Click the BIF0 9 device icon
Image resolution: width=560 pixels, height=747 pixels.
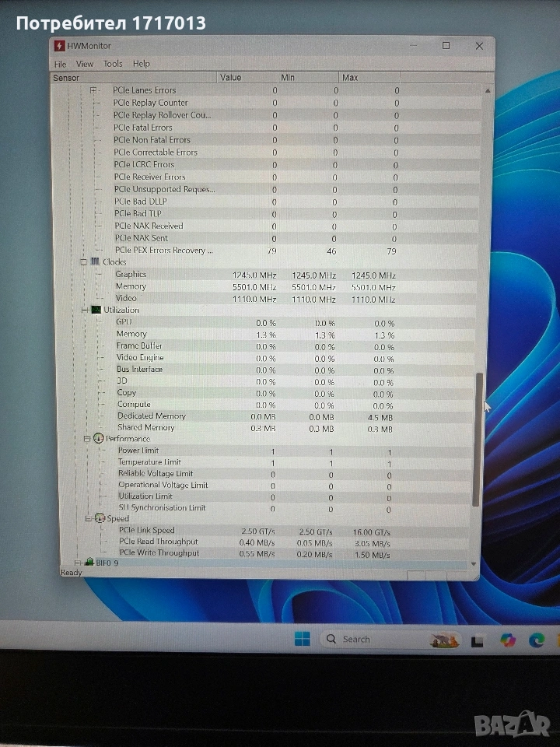pyautogui.click(x=89, y=562)
